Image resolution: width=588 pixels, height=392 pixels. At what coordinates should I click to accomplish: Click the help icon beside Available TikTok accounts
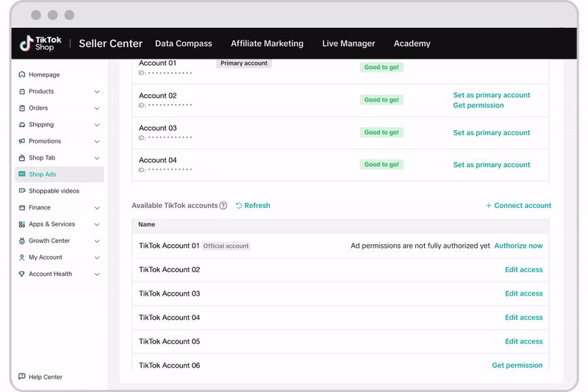[223, 206]
